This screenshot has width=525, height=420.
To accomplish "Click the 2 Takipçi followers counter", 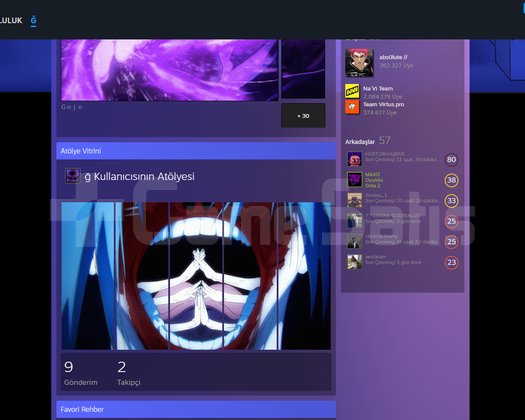I will click(129, 372).
